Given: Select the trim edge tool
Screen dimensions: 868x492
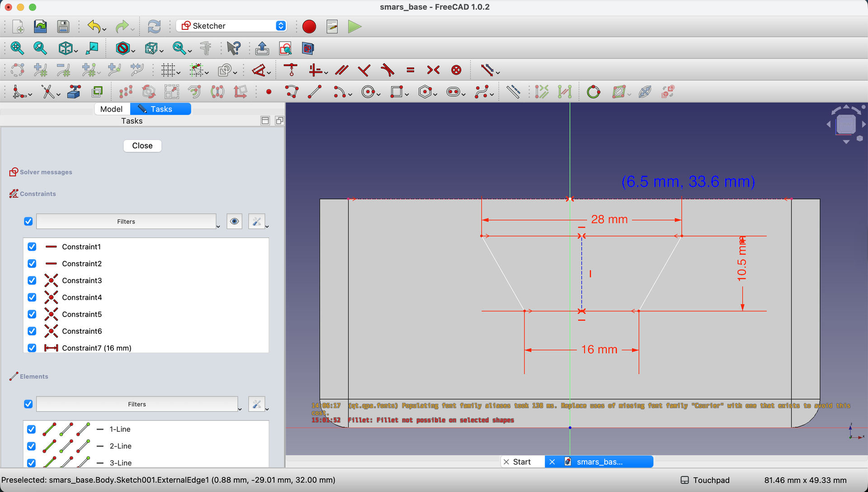Looking at the screenshot, I should click(47, 92).
